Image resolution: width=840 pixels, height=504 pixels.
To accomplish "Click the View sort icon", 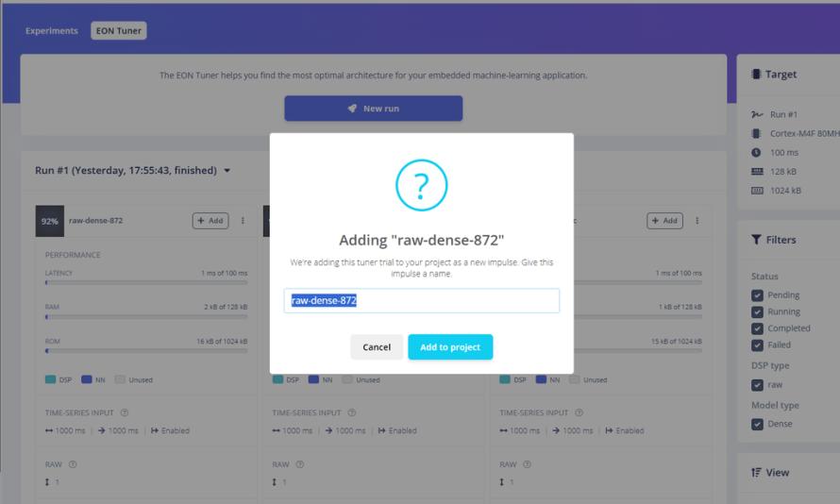I will [756, 473].
